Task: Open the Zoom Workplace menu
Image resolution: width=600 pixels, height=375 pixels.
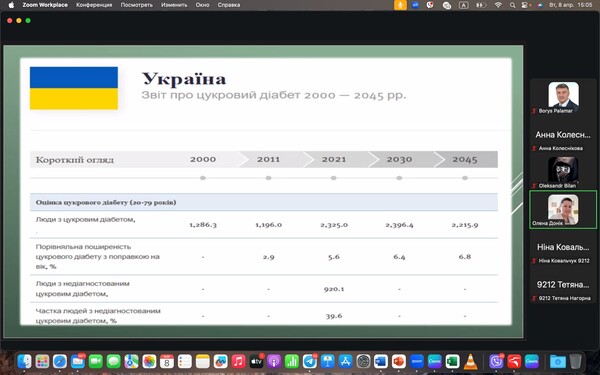Action: [45, 5]
